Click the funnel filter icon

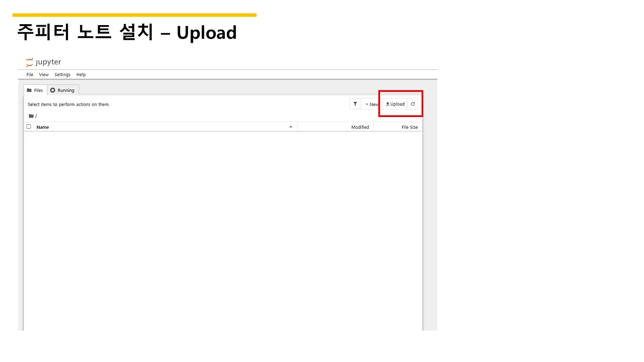(355, 104)
